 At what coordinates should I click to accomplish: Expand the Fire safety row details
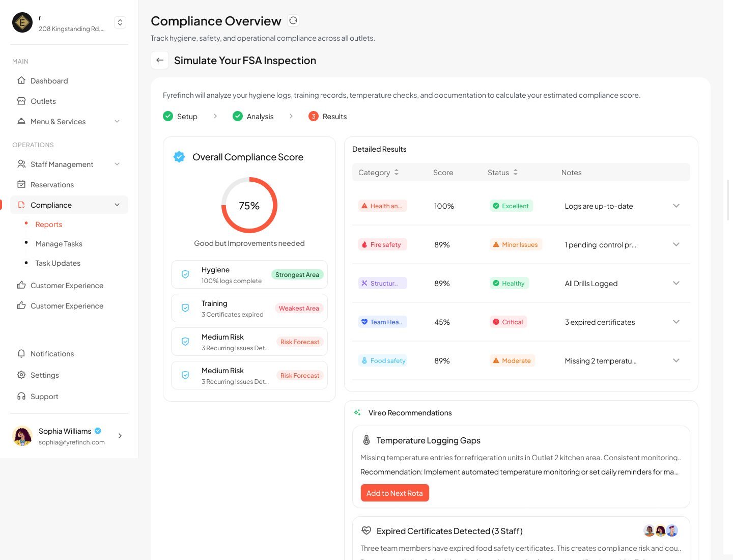(x=676, y=244)
